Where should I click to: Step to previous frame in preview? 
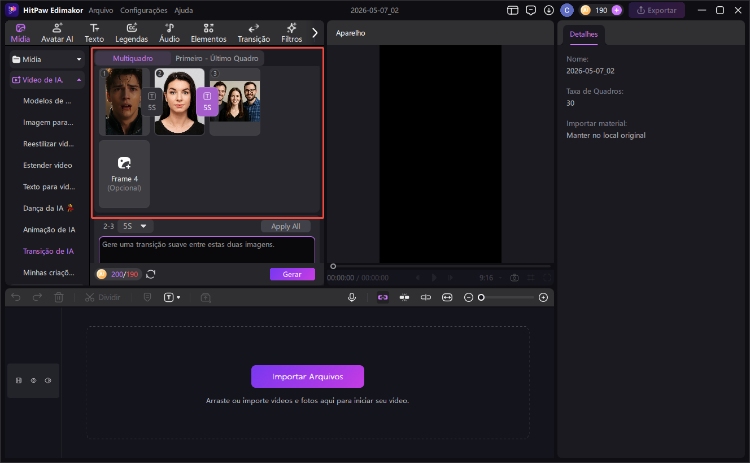418,277
